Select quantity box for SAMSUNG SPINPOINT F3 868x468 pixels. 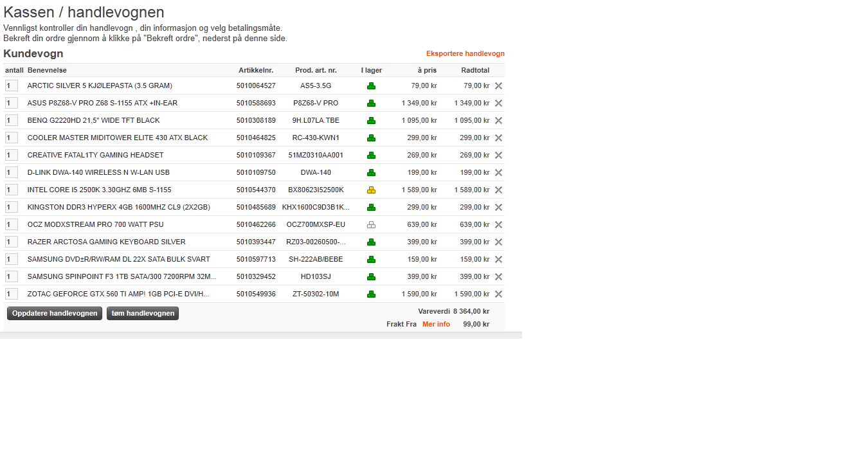(x=12, y=276)
